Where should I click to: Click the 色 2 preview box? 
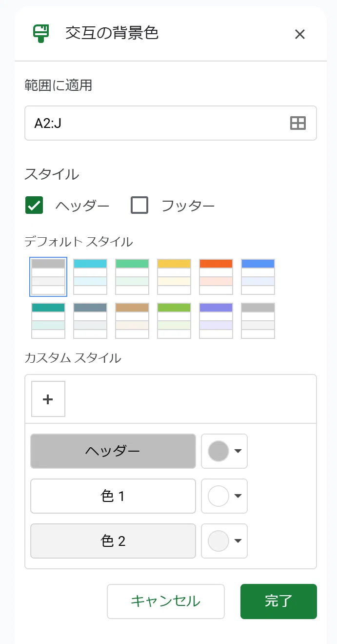coord(113,541)
